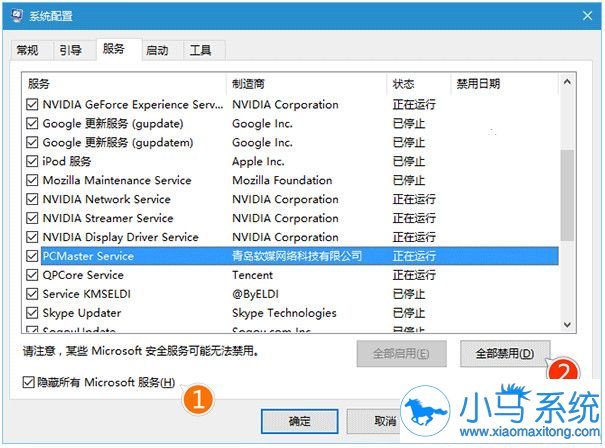
Task: Sort by the 服务 column header
Action: click(x=125, y=84)
